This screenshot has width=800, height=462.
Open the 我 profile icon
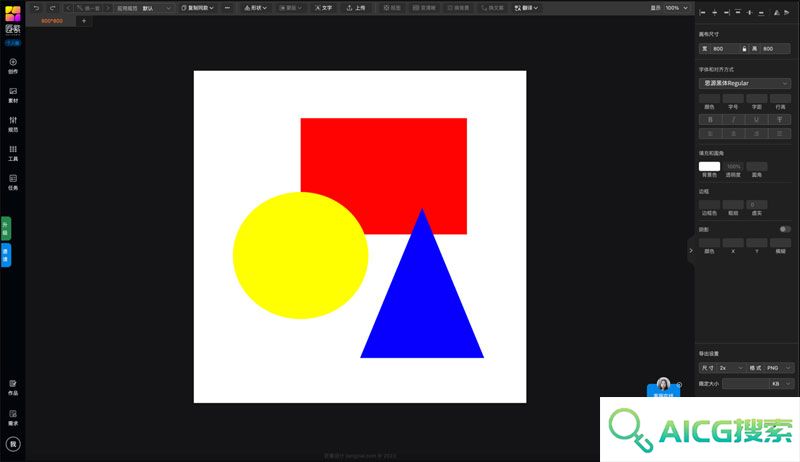13,444
